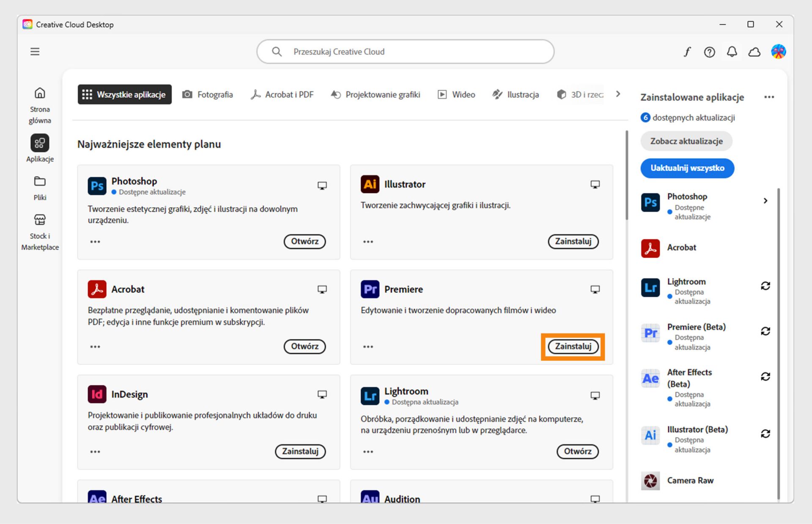
Task: Click Camera Raw icon in installed list
Action: [650, 480]
